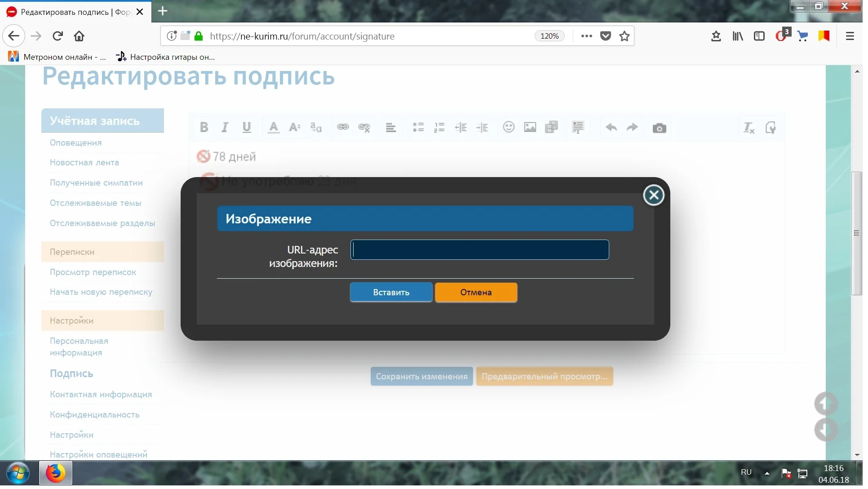Open Firefox hamburger menu
Screen dimensions: 868x489
(850, 36)
